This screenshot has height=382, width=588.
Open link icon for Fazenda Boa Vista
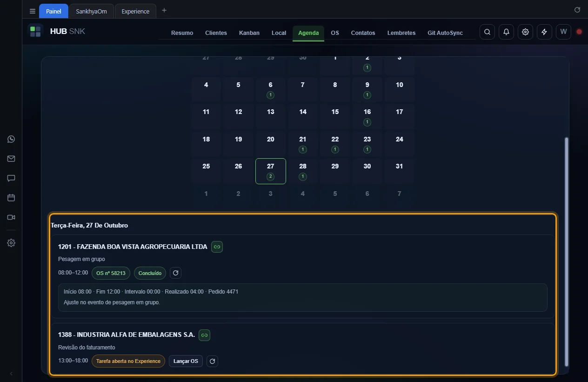(217, 247)
